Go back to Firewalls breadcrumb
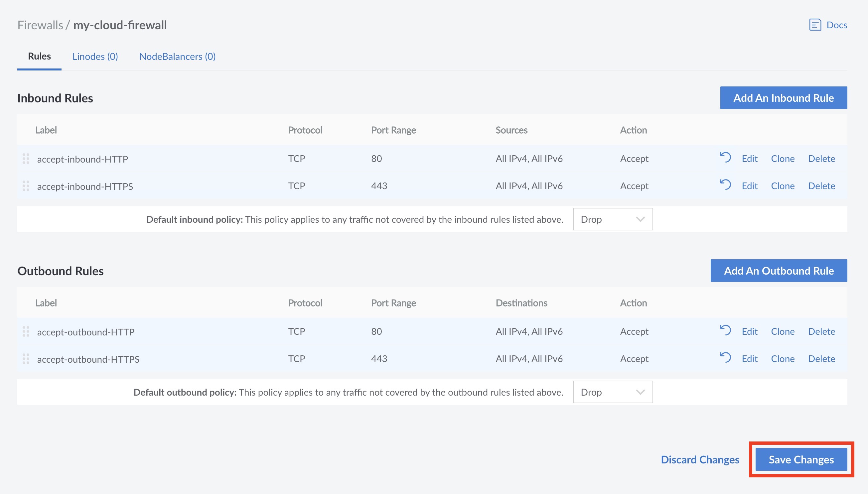Viewport: 868px width, 494px height. point(40,25)
